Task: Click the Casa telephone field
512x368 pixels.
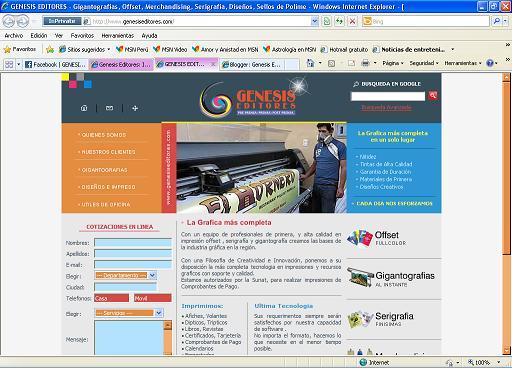Action: click(111, 298)
